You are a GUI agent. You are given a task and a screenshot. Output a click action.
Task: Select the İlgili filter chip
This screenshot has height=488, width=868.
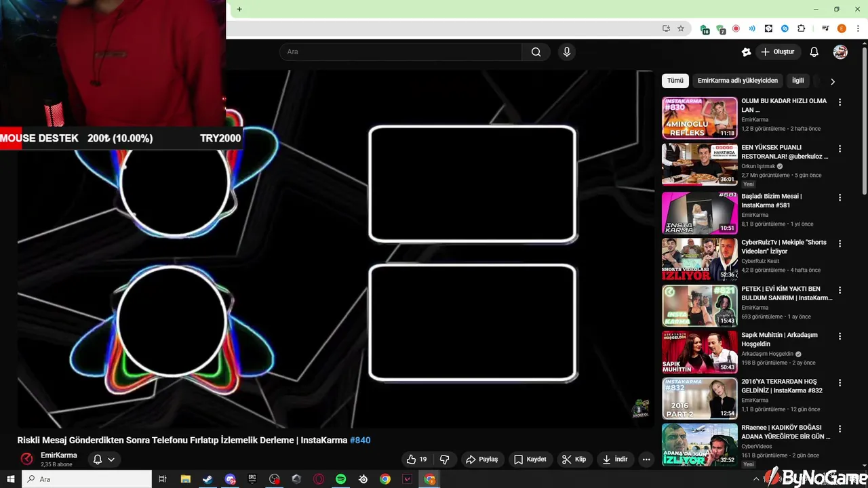798,81
